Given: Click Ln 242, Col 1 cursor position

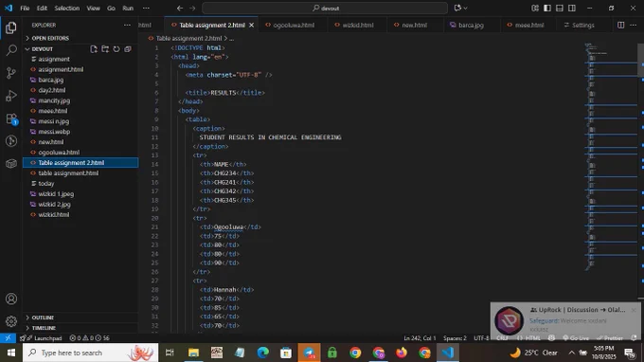Looking at the screenshot, I should coord(420,337).
